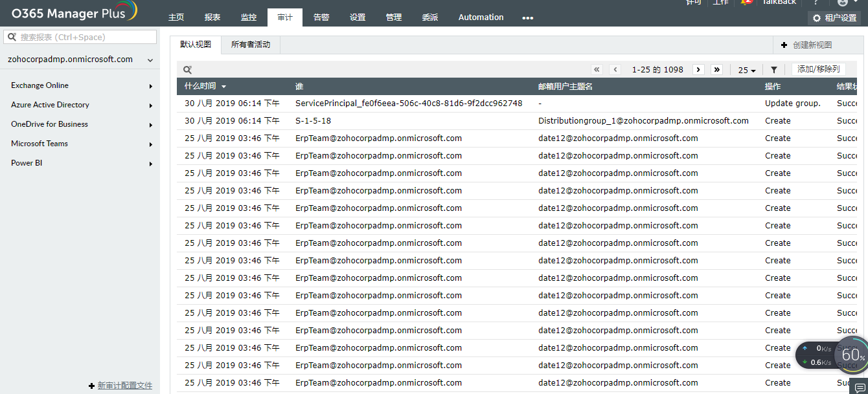
Task: Open the notifications bell icon
Action: (x=747, y=2)
